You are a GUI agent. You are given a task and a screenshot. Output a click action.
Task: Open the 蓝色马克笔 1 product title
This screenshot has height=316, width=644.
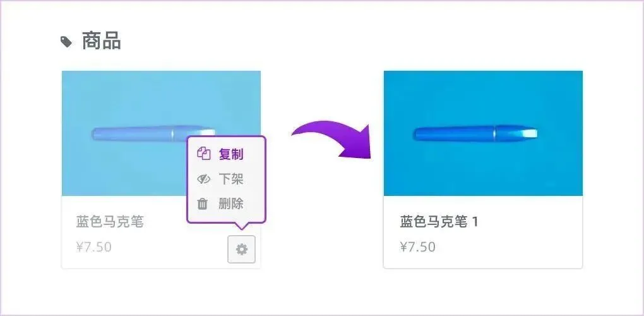click(439, 222)
